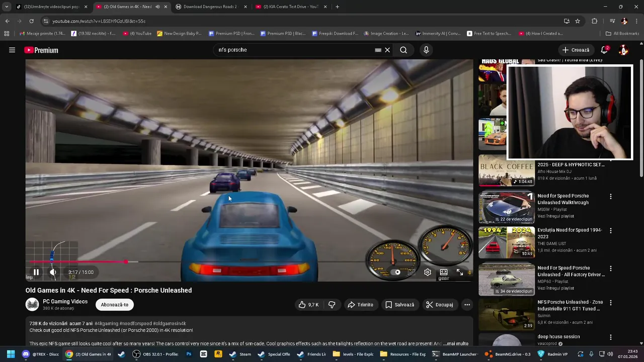Click the search box containing 'nfs porsche'
This screenshot has height=362, width=644.
[294, 50]
